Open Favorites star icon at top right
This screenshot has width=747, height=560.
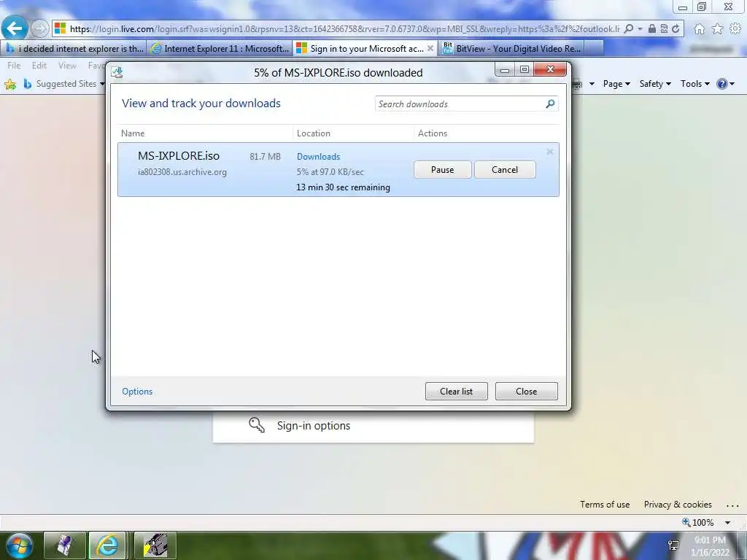[x=717, y=29]
